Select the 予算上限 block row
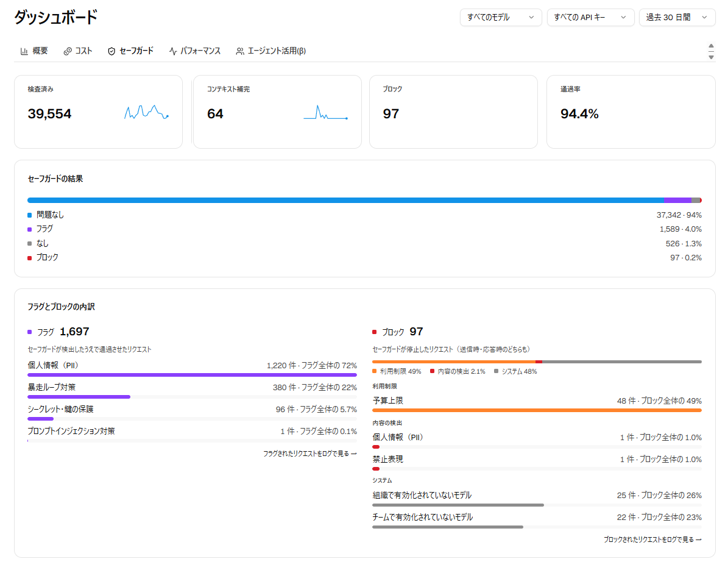728x570 pixels. (x=537, y=403)
